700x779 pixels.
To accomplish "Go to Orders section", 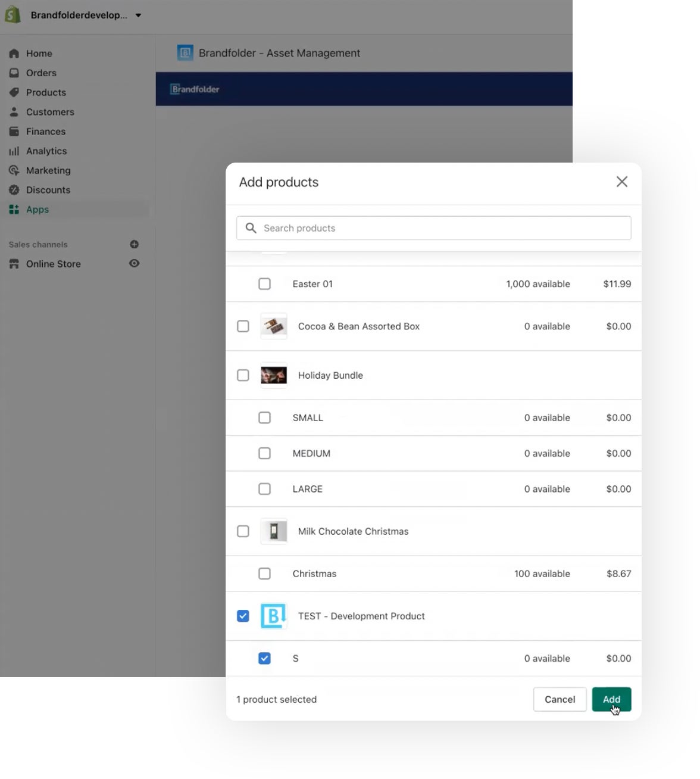I will coord(41,73).
